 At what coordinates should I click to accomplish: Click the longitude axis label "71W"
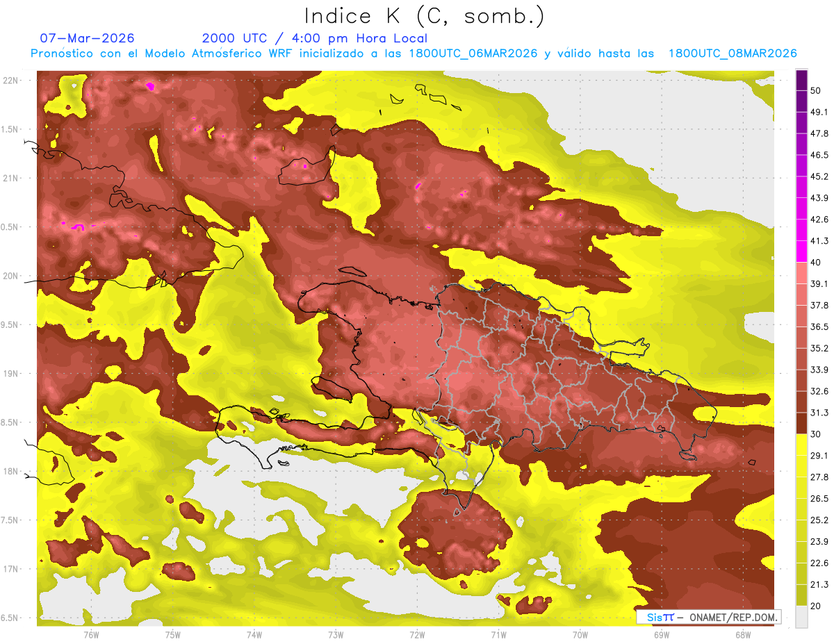coord(498,635)
